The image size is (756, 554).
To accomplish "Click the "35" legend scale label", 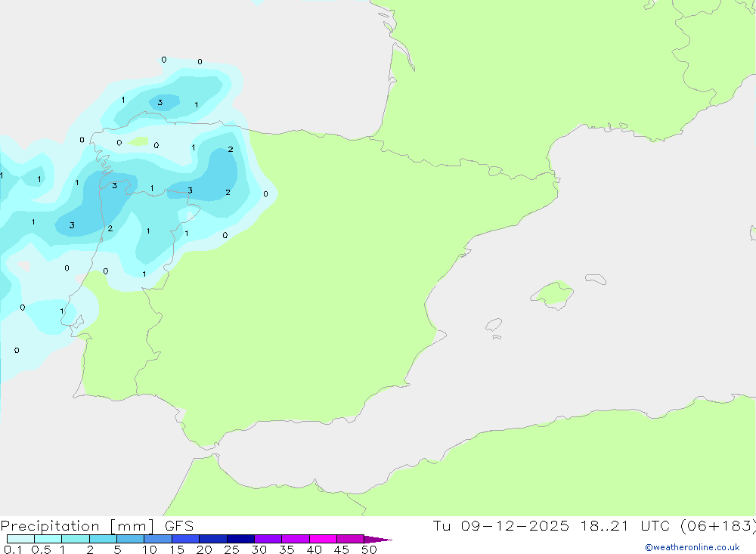I will pos(287,549).
